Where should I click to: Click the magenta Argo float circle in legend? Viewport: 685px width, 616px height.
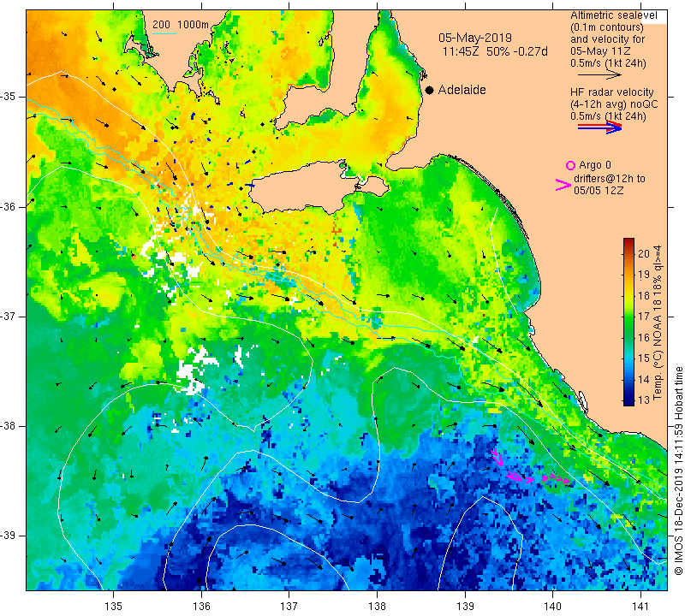(570, 165)
